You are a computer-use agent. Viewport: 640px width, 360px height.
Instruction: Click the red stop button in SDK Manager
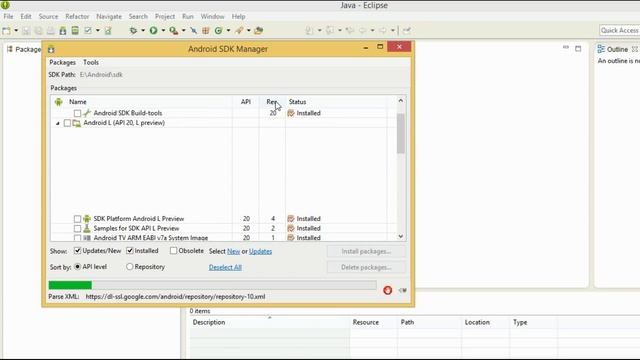tap(387, 290)
